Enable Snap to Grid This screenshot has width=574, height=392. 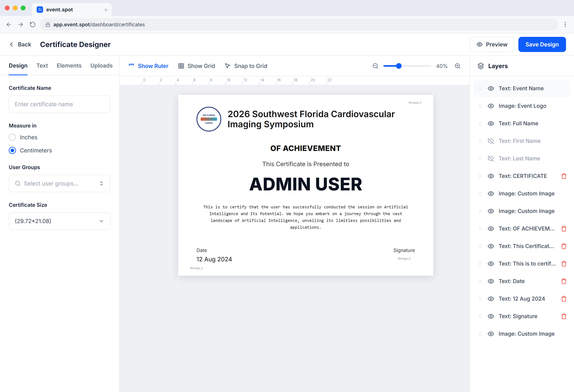tap(246, 66)
